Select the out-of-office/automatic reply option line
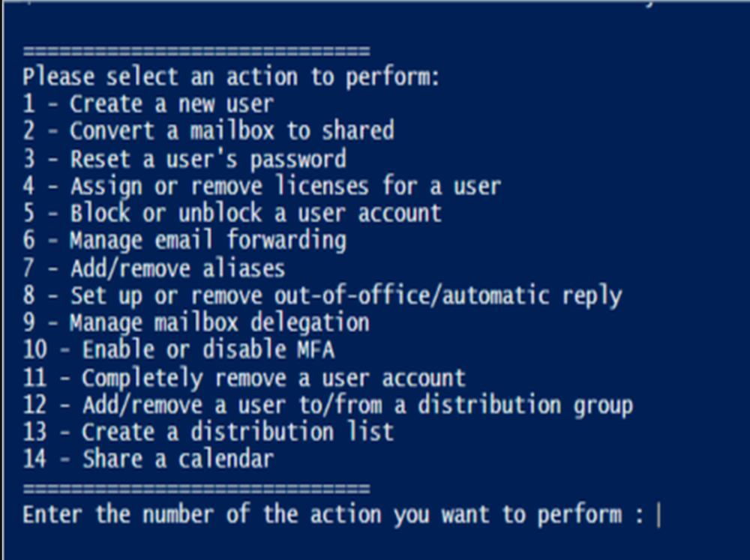Image resolution: width=750 pixels, height=560 pixels. click(x=322, y=295)
